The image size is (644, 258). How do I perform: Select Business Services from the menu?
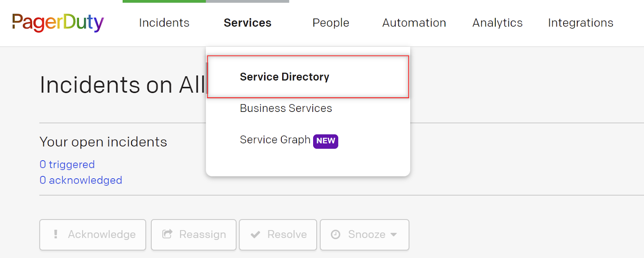click(286, 108)
